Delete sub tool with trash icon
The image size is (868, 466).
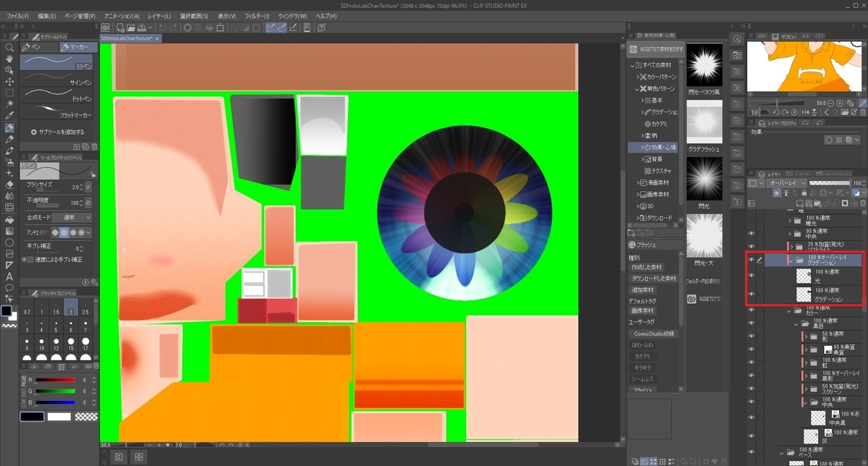(93, 147)
